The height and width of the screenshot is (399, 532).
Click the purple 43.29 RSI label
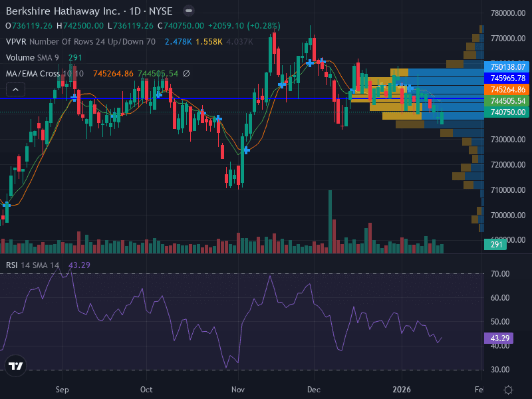point(499,338)
